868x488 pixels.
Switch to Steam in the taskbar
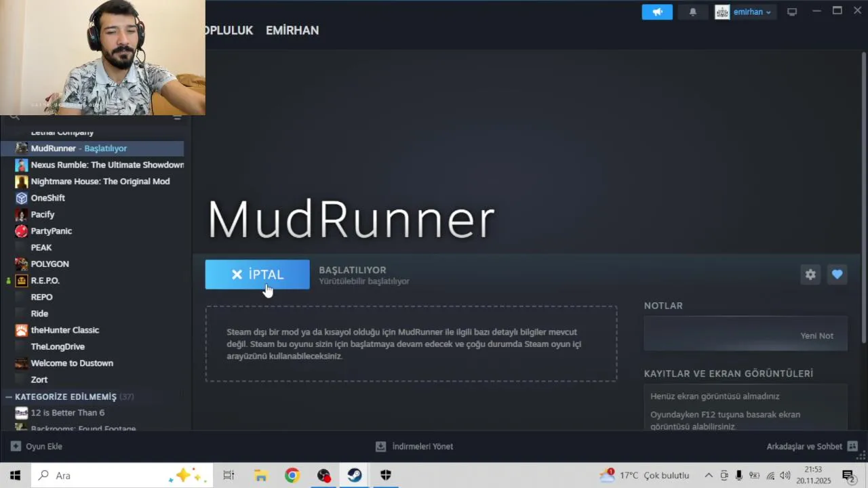click(x=355, y=475)
